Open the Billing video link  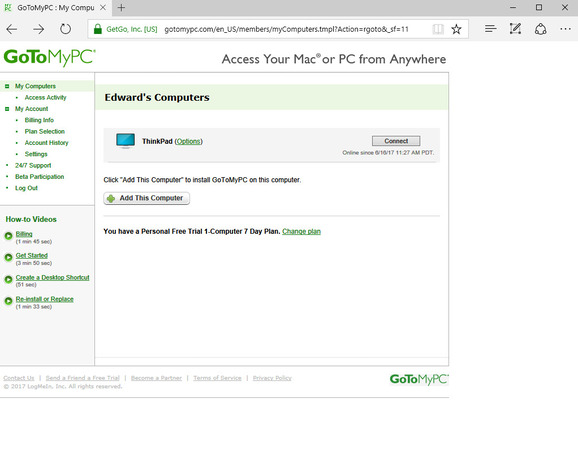(24, 234)
